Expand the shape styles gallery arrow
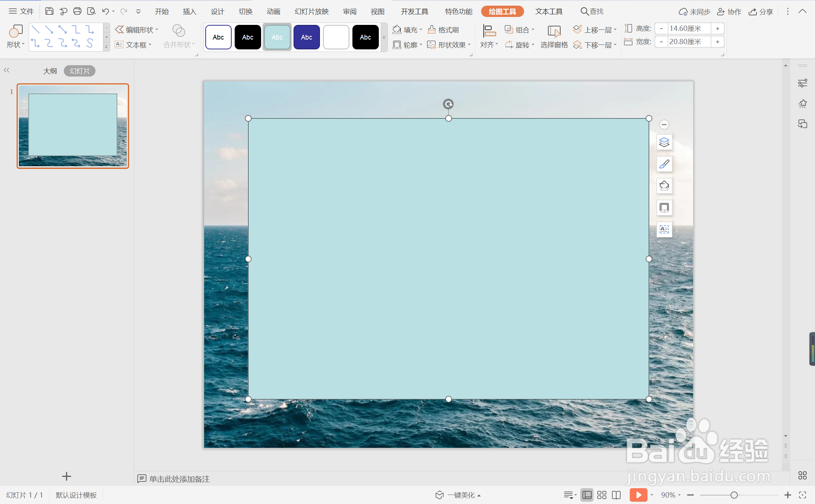The image size is (815, 504). [x=384, y=37]
